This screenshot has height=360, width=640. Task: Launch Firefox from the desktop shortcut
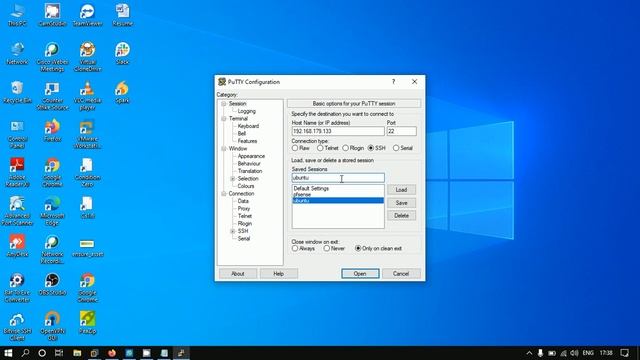(52, 131)
